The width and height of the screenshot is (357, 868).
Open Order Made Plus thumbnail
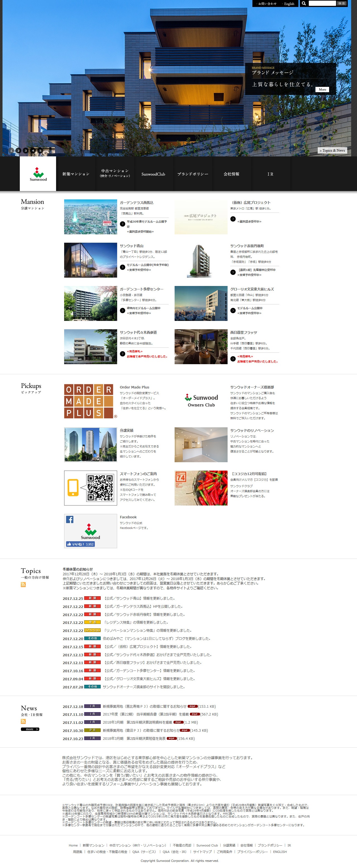[x=91, y=401]
